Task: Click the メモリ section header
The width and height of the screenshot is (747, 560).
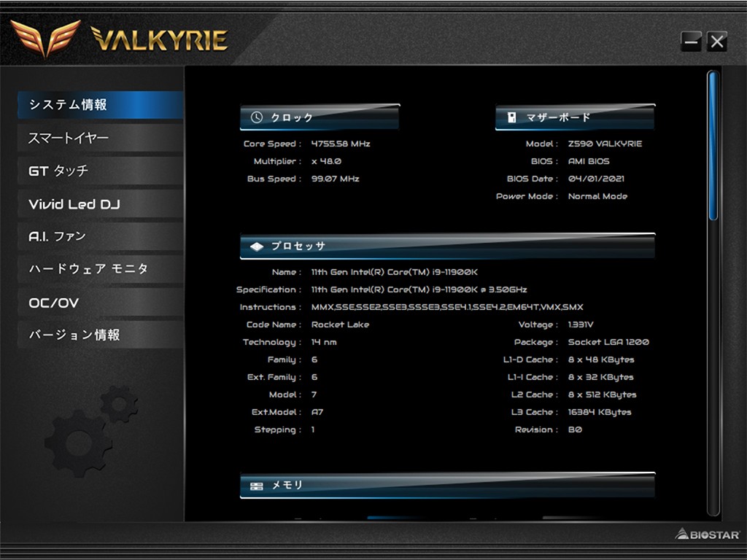Action: click(x=447, y=485)
